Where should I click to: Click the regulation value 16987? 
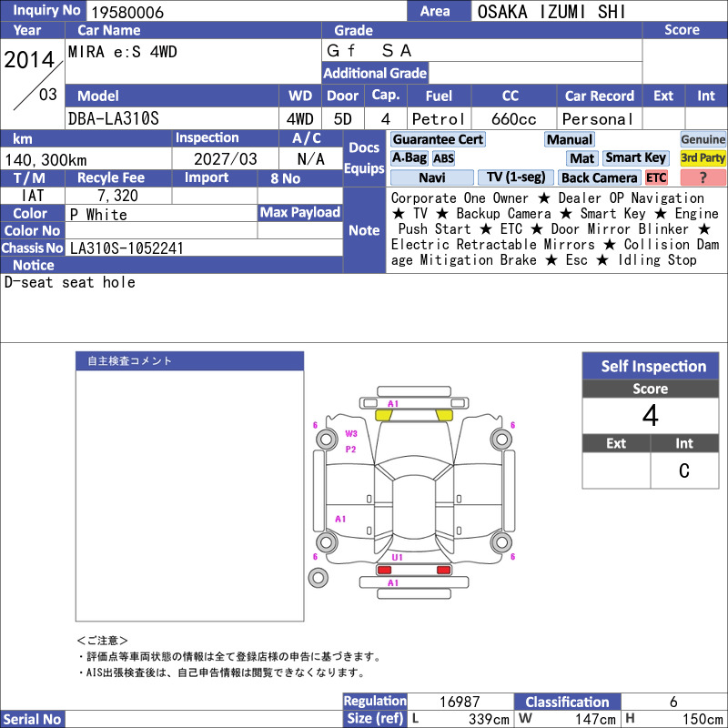[x=460, y=702]
